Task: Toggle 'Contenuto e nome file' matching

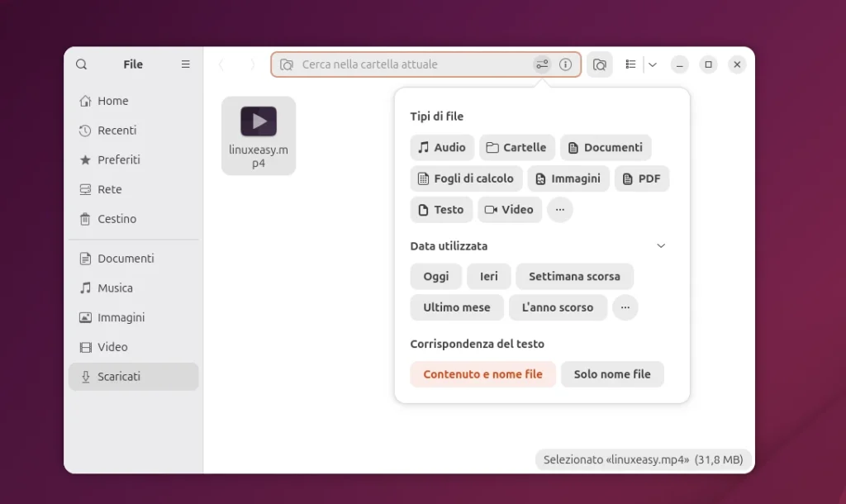Action: 482,374
